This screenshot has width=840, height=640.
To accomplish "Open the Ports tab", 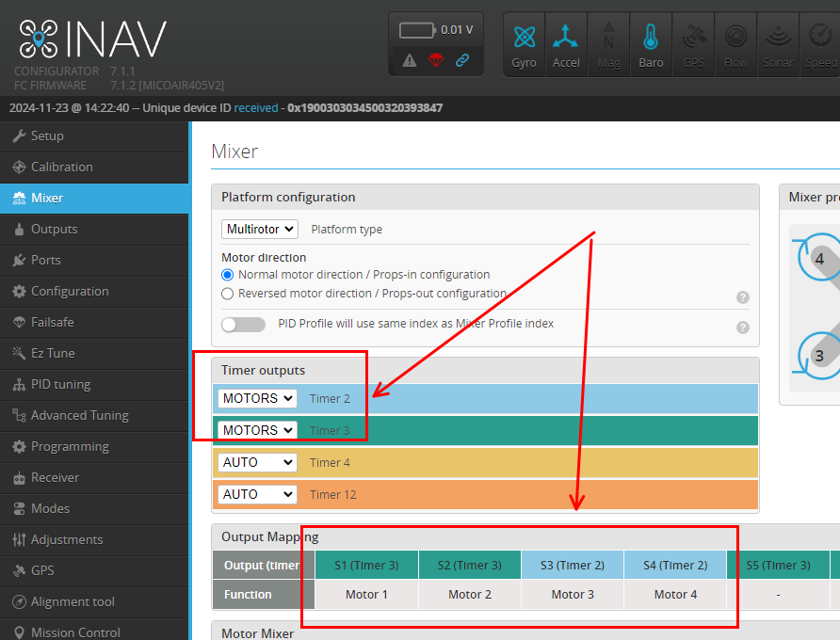I will pyautogui.click(x=94, y=261).
